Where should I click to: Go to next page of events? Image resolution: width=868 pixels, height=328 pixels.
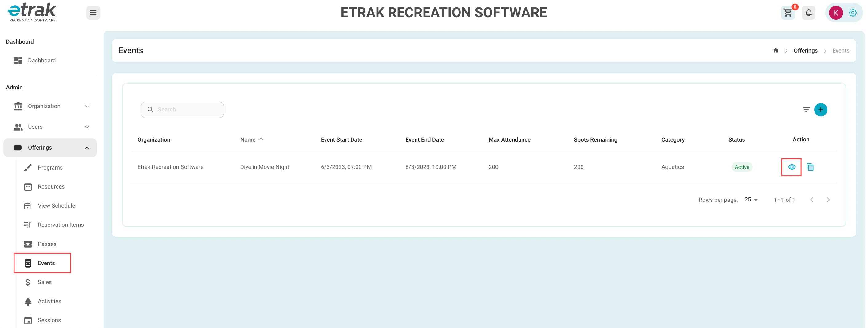[828, 200]
